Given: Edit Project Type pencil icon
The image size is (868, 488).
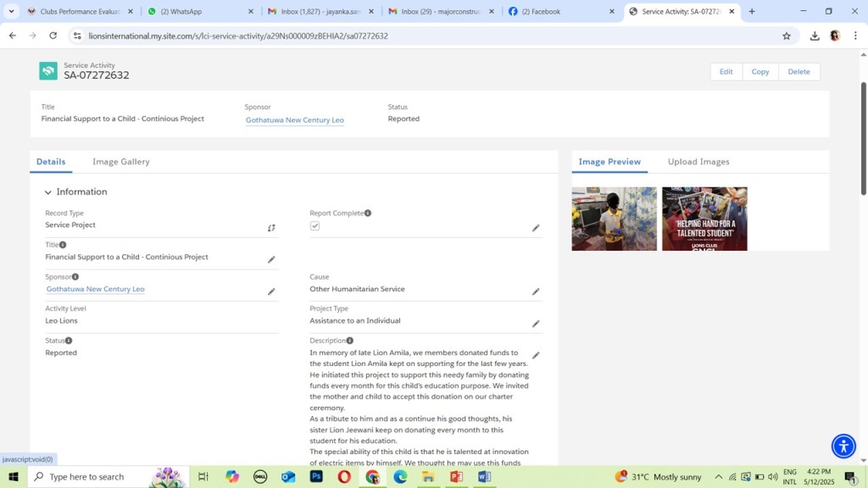Looking at the screenshot, I should point(536,324).
